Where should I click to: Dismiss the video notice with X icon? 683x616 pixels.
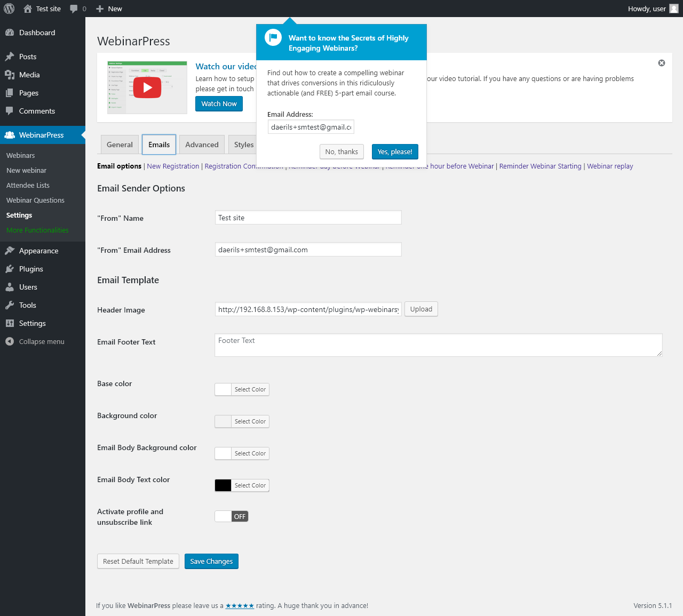point(662,63)
